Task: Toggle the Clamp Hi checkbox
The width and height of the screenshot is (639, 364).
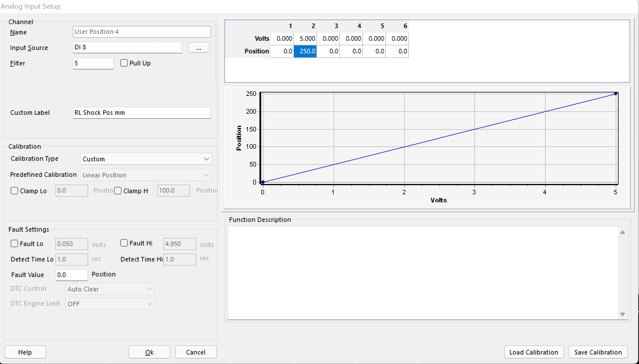Action: (x=118, y=191)
